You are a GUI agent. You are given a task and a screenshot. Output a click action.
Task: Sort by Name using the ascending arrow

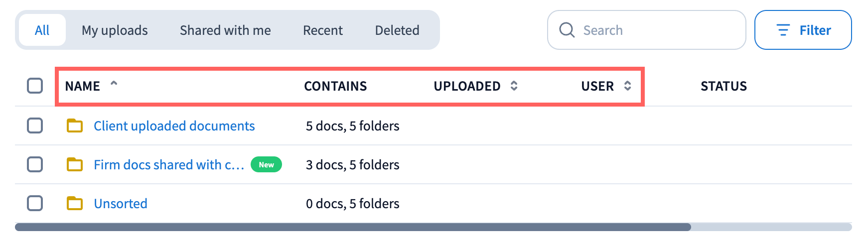114,84
